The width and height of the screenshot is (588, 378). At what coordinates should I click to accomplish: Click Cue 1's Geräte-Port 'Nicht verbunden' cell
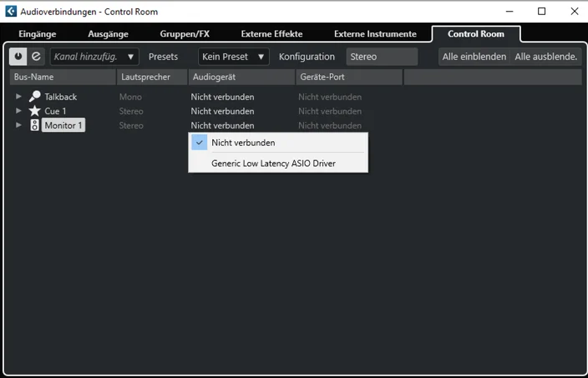click(330, 111)
